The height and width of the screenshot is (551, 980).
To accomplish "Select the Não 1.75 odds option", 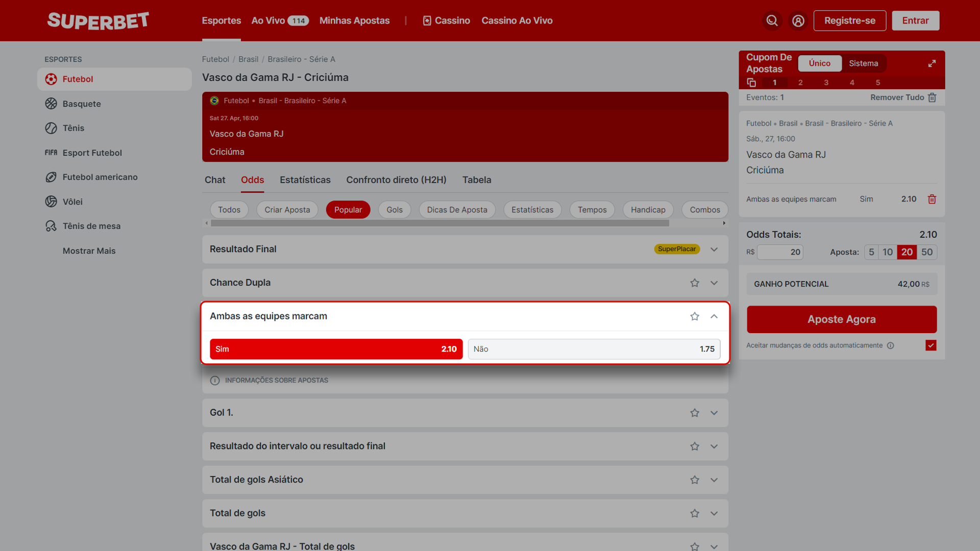I will (594, 349).
